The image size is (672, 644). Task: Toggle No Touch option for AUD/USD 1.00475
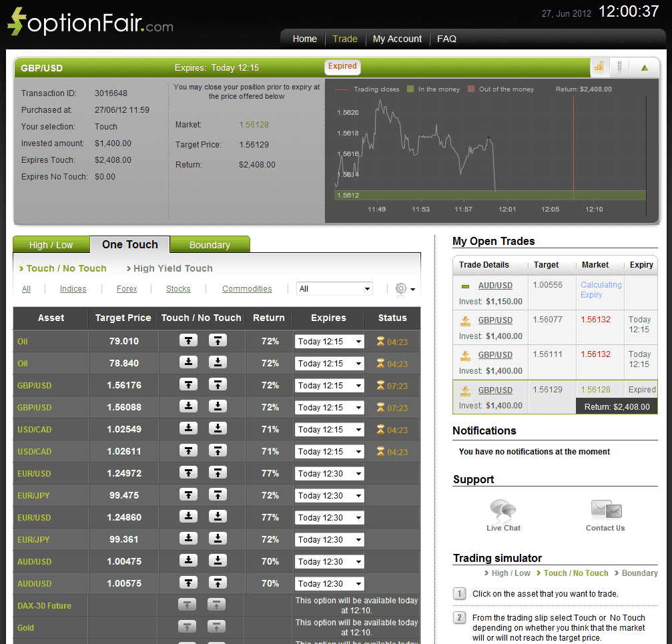point(217,561)
